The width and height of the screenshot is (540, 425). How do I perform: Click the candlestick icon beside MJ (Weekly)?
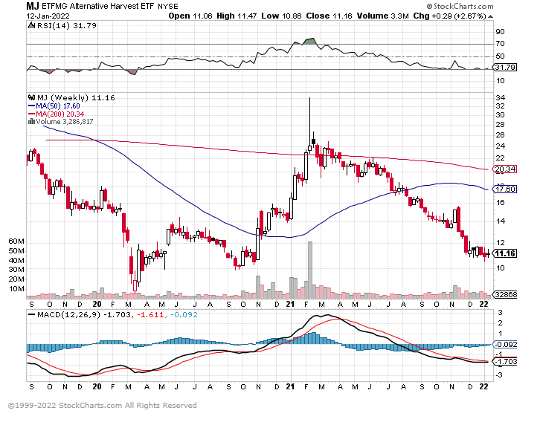[31, 97]
